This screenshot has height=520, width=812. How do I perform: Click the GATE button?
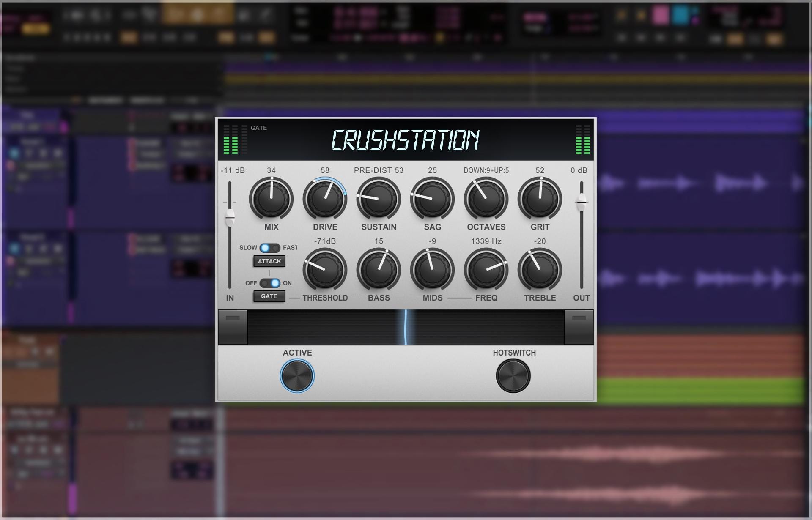click(269, 296)
